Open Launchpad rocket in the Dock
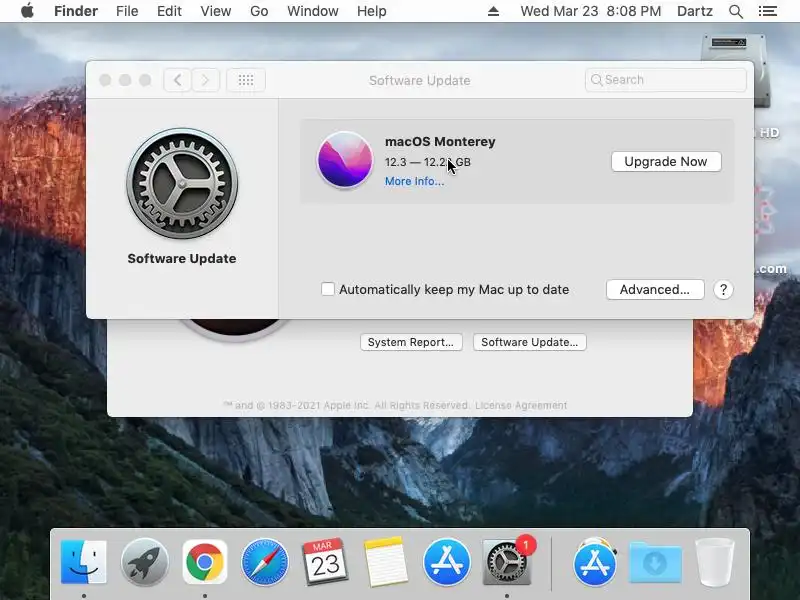Screen dimensions: 800x600 pos(144,563)
